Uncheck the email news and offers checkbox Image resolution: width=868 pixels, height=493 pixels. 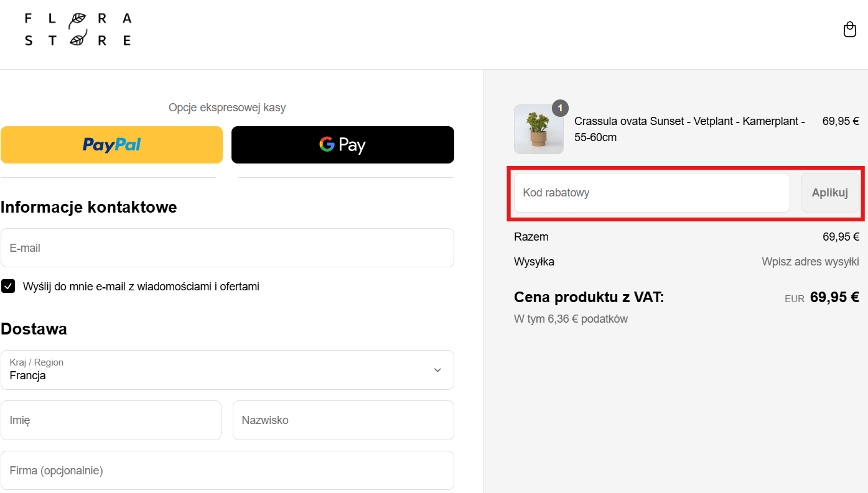pos(8,286)
